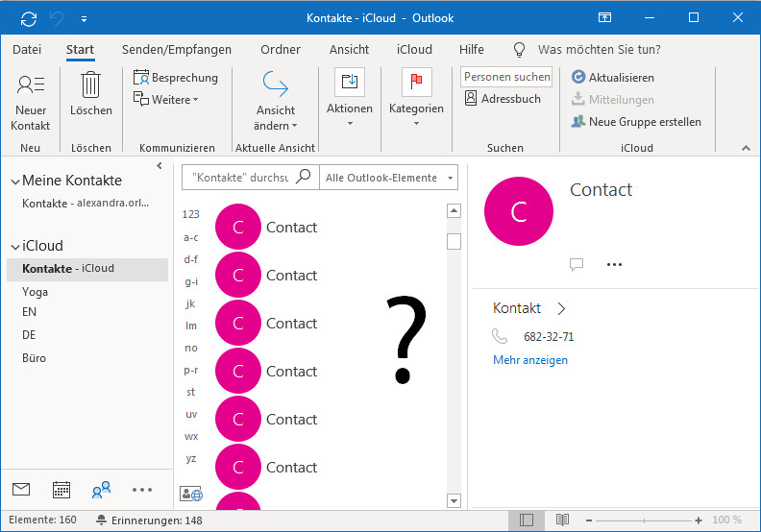Jump to contacts st
Viewport: 761px width, 532px height.
(191, 392)
